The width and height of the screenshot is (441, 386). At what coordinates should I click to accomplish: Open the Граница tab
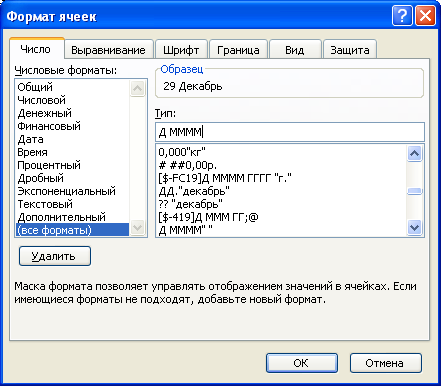pyautogui.click(x=238, y=50)
